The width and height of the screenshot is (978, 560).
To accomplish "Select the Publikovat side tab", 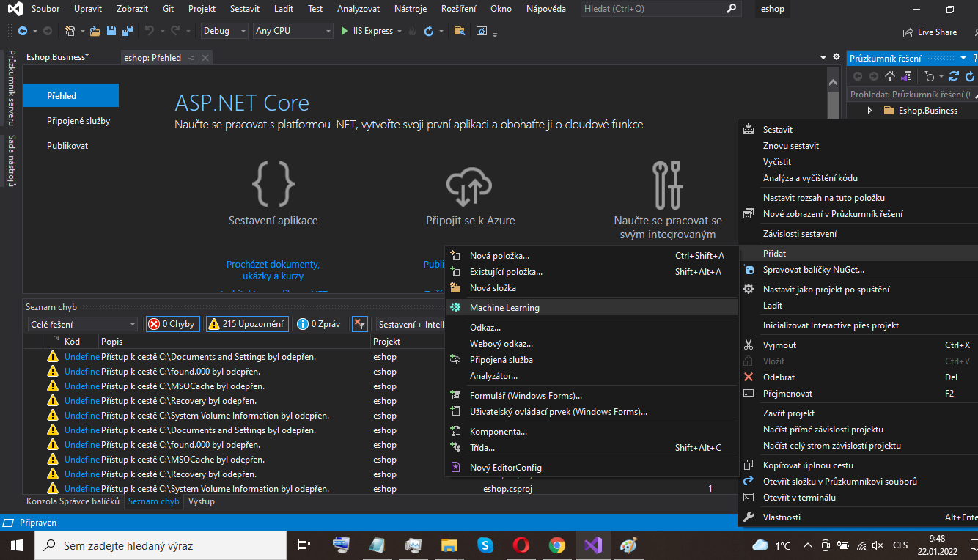I will click(x=67, y=146).
